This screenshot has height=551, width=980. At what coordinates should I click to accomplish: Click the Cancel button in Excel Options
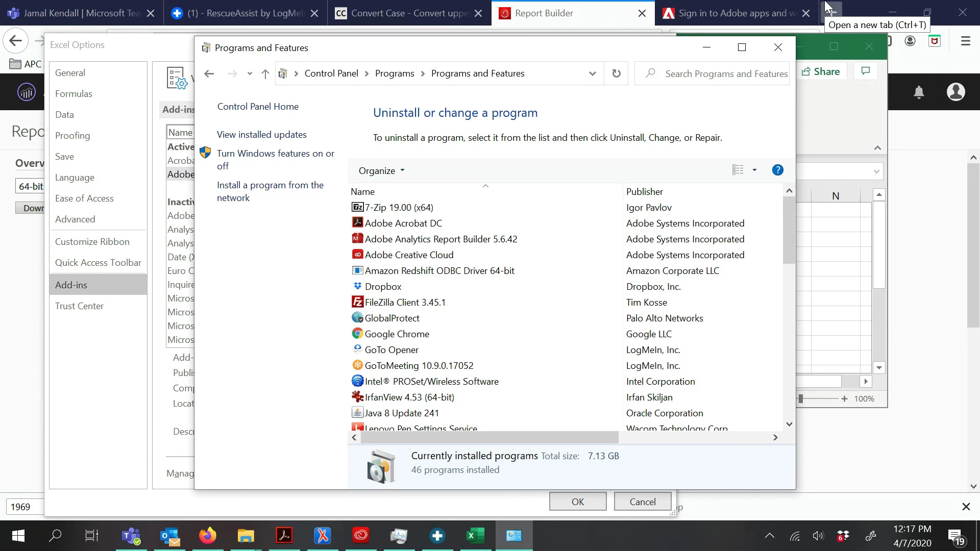coord(642,502)
